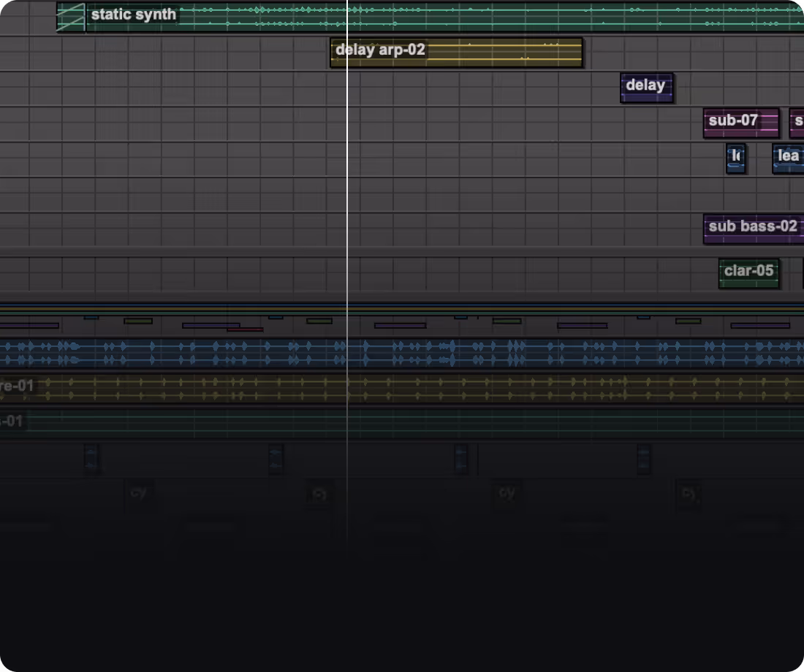Viewport: 804px width, 672px height.
Task: Click the re-01 track name label
Action: point(15,386)
